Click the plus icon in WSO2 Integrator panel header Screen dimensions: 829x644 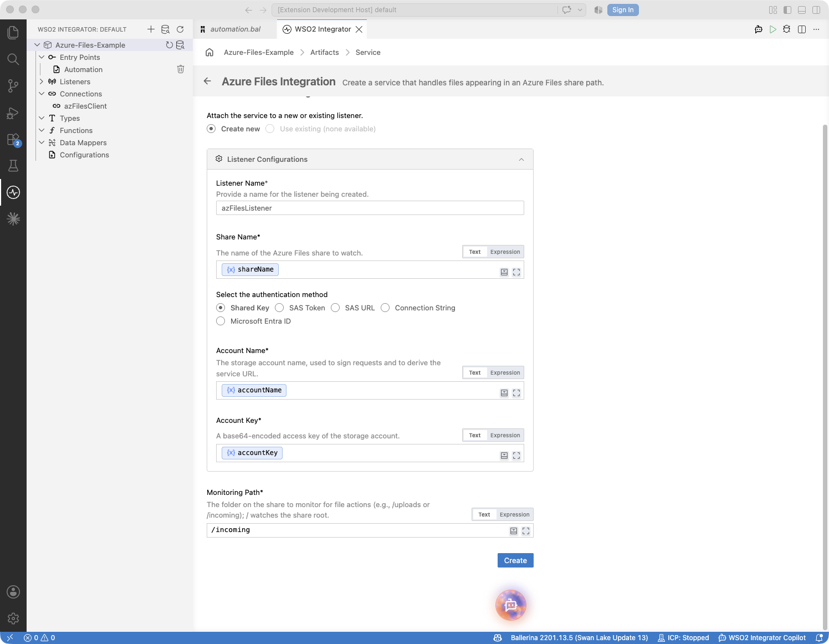151,29
